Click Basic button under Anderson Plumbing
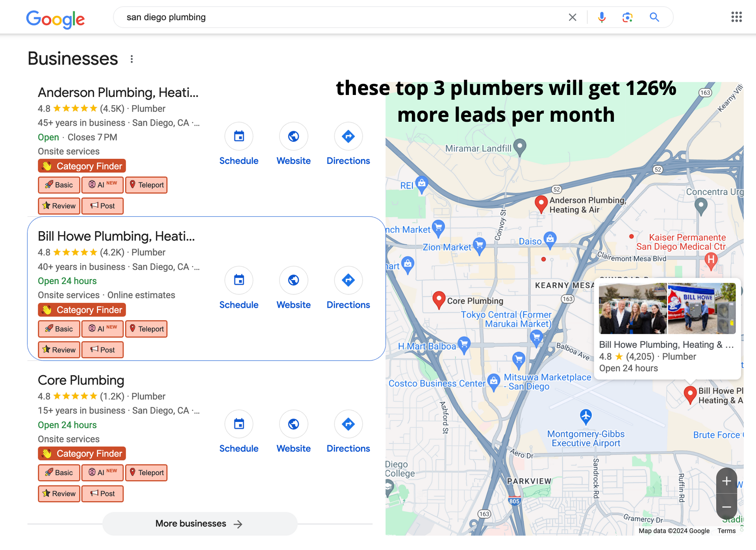 (x=59, y=185)
